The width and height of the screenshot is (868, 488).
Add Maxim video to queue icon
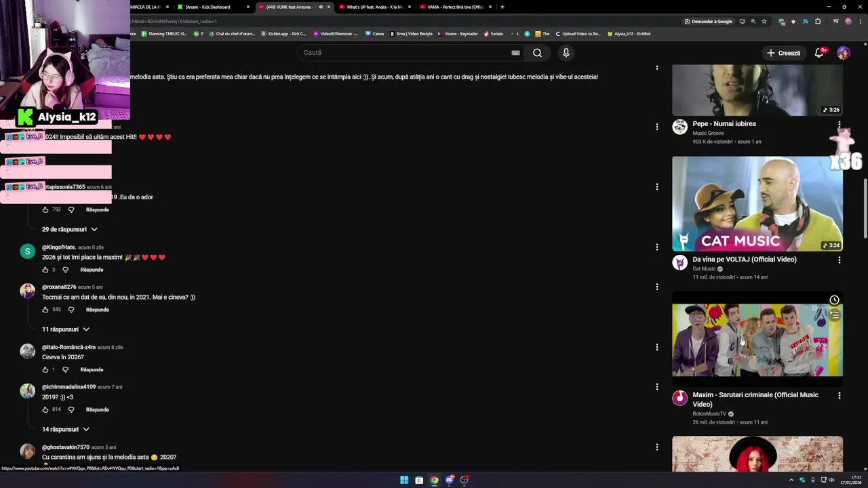pos(834,315)
